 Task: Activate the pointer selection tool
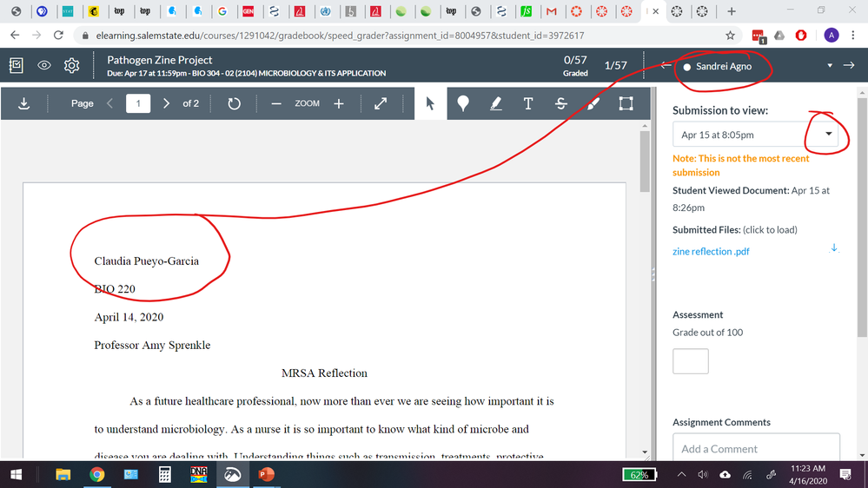click(x=429, y=103)
